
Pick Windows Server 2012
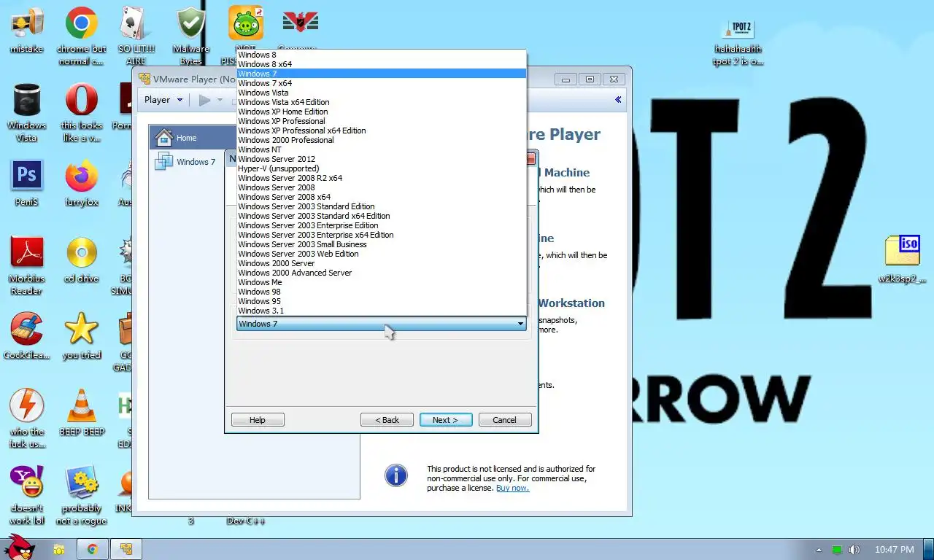(x=382, y=159)
